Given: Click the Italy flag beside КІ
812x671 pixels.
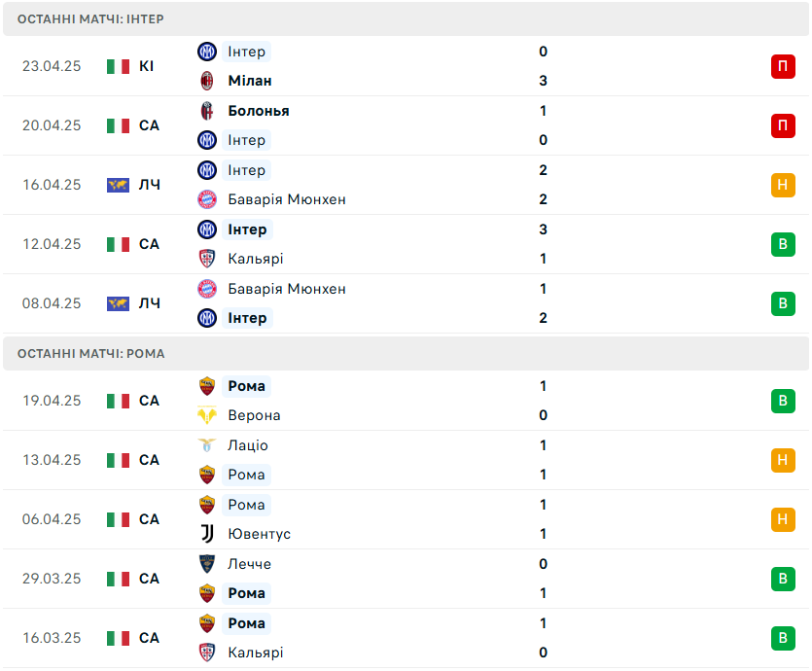Looking at the screenshot, I should (118, 66).
